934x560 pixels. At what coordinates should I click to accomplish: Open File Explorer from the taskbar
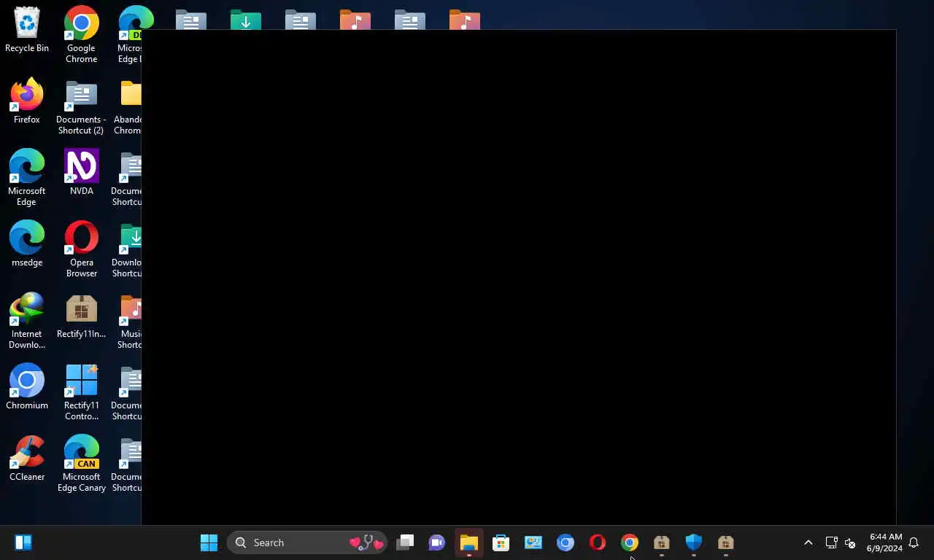469,542
